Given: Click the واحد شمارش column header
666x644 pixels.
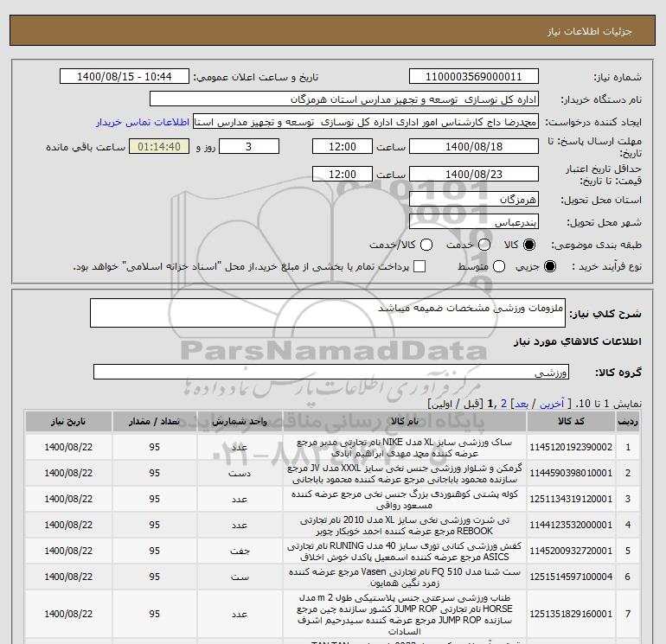Looking at the screenshot, I should 240,422.
